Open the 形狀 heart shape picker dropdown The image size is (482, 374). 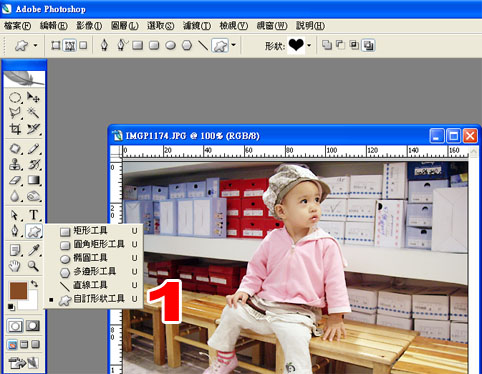(x=309, y=45)
